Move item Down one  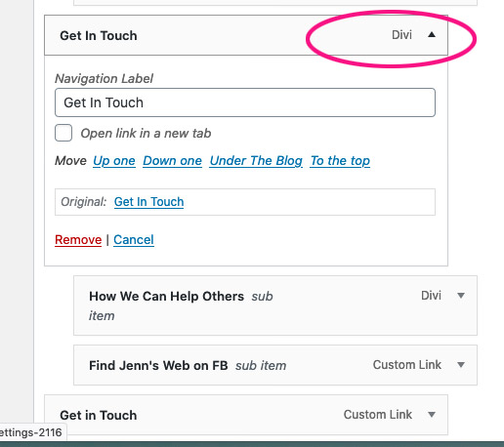coord(172,161)
